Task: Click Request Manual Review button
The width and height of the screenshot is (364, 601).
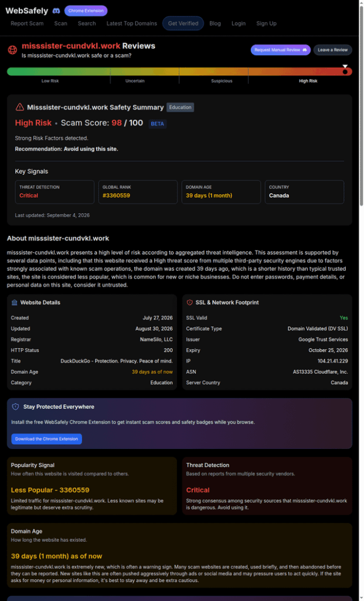Action: point(281,50)
